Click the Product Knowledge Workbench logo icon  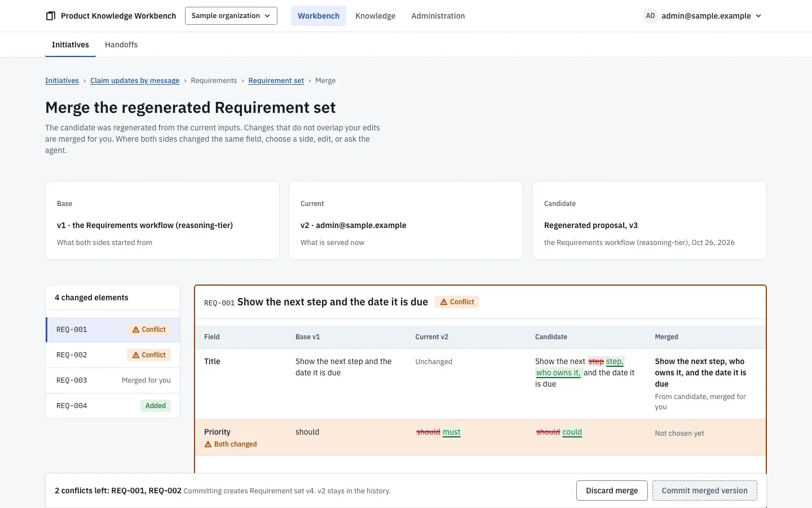[51, 16]
